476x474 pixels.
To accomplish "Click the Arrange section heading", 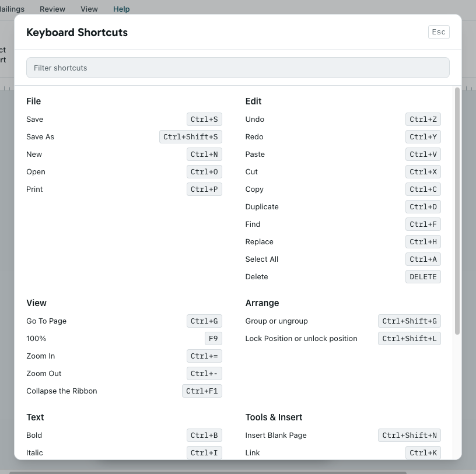I will click(262, 303).
